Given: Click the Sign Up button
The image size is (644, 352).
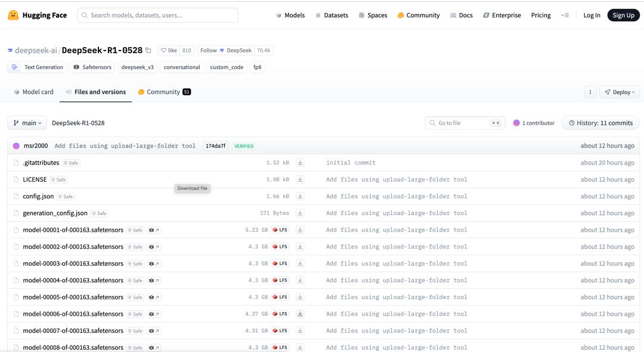Looking at the screenshot, I should point(624,15).
